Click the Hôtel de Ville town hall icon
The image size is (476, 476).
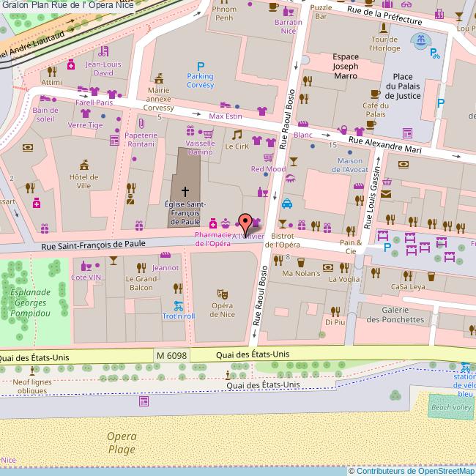point(84,165)
